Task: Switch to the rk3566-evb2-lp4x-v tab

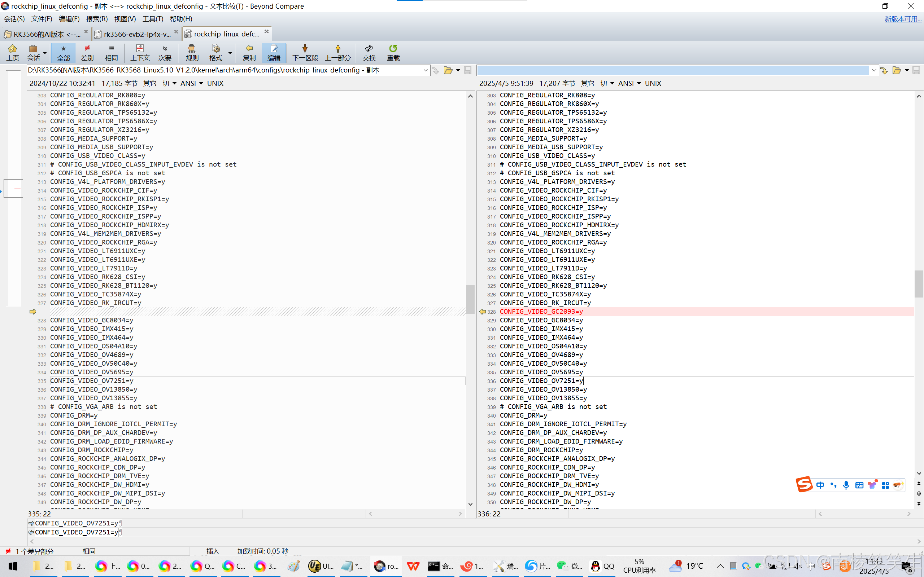Action: [x=137, y=34]
